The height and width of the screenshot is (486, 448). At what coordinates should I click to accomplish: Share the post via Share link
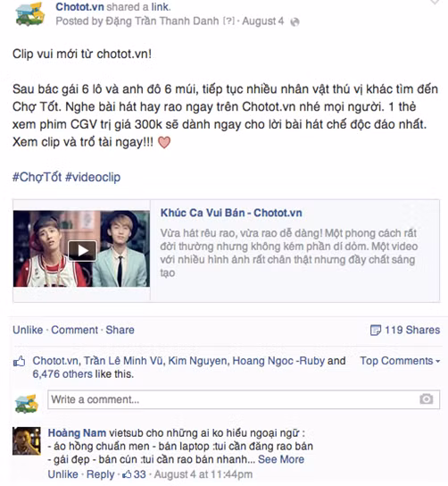click(120, 330)
